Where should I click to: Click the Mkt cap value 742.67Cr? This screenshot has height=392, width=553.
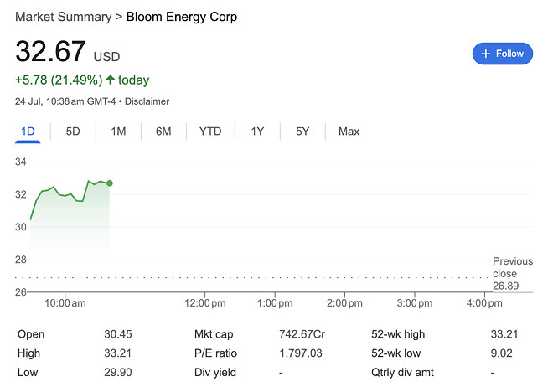[x=302, y=334]
